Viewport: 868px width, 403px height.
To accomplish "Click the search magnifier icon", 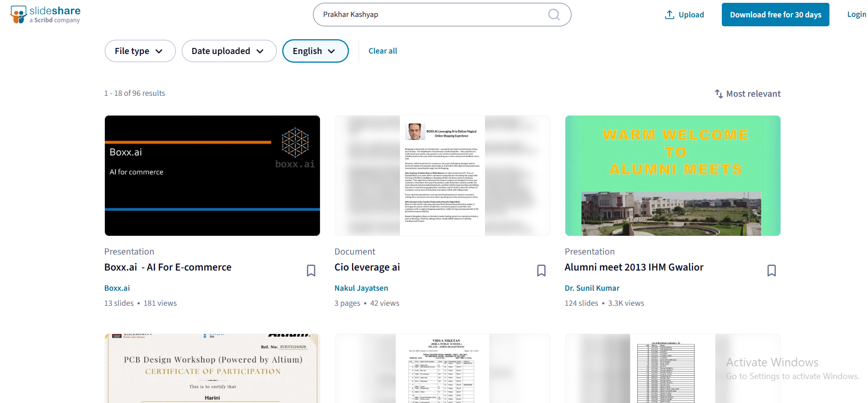I will 554,15.
